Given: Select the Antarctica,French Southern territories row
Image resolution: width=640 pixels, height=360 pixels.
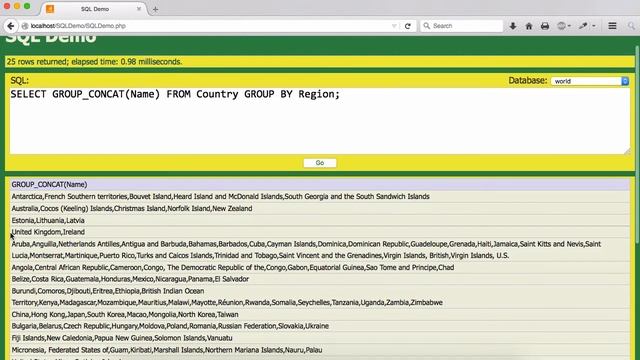Looking at the screenshot, I should coord(320,196).
